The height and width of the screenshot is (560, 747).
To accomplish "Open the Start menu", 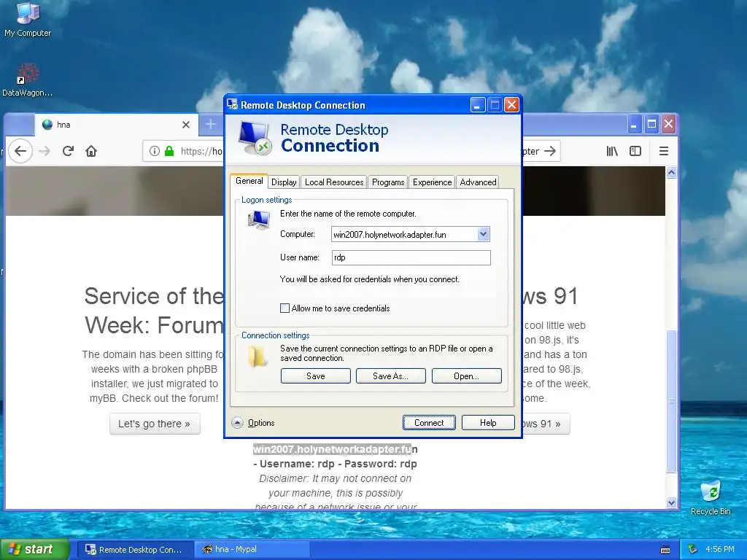I will click(35, 549).
